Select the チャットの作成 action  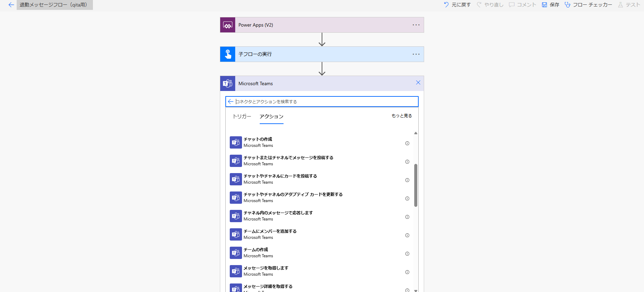pos(319,142)
